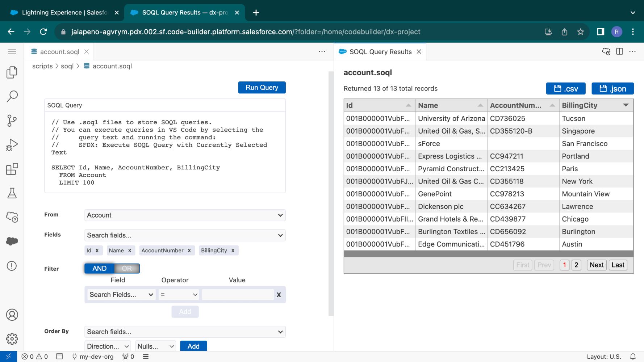The width and height of the screenshot is (644, 362).
Task: Open the From object dropdown
Action: coord(185,215)
